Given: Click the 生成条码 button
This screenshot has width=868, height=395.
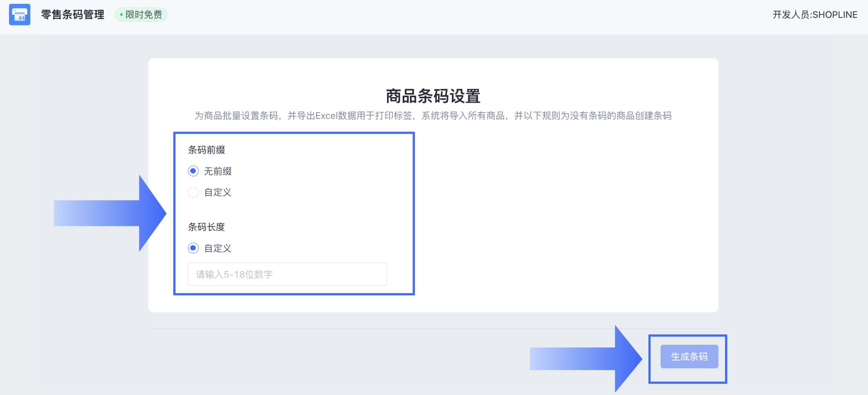Looking at the screenshot, I should [689, 356].
